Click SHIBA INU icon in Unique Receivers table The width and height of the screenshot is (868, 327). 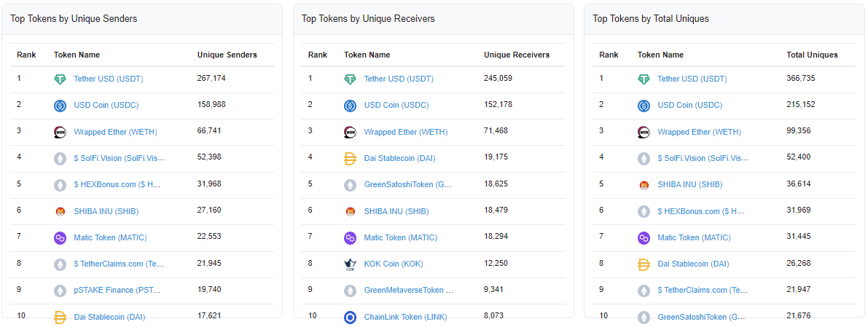pyautogui.click(x=350, y=211)
